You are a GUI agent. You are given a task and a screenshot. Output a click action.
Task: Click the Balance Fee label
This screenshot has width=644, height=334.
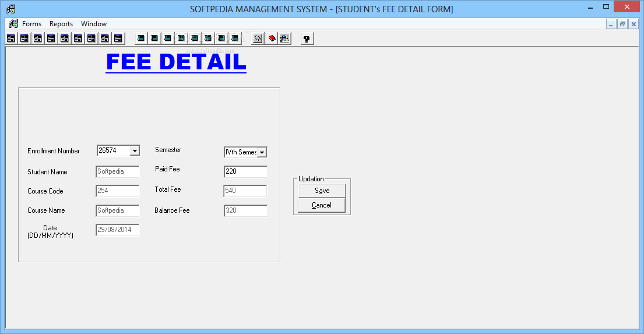[x=172, y=210]
